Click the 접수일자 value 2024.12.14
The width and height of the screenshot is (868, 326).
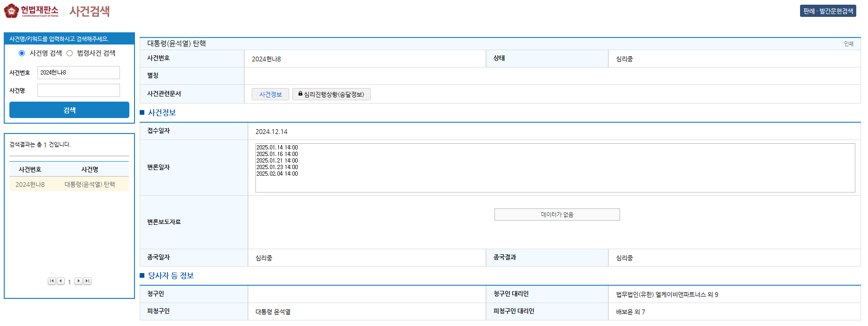click(x=271, y=132)
